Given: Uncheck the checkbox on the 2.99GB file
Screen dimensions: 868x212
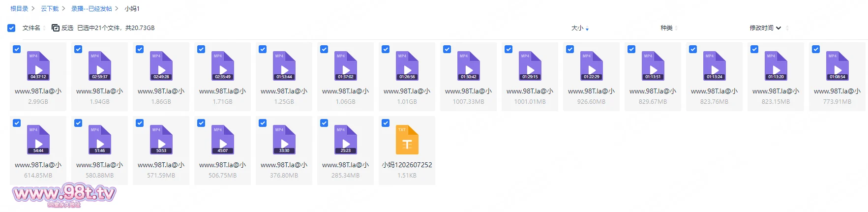Looking at the screenshot, I should pyautogui.click(x=17, y=49).
